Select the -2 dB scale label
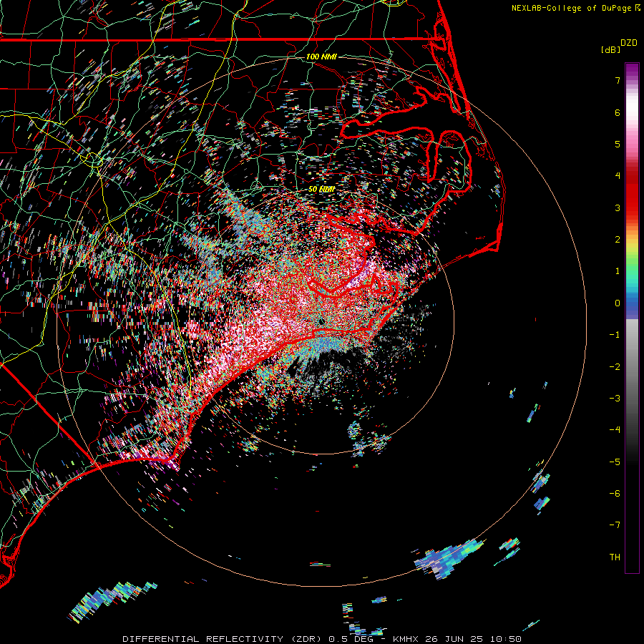Image resolution: width=644 pixels, height=644 pixels. [615, 367]
